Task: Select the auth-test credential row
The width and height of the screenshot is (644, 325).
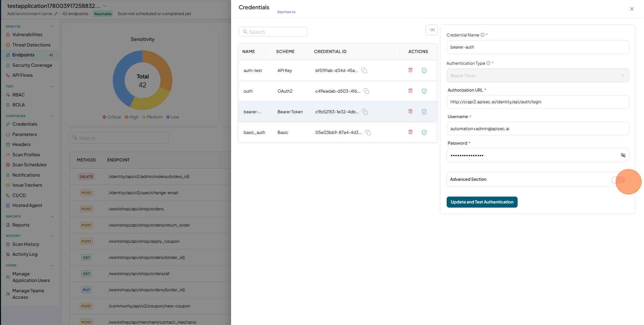Action: 337,71
